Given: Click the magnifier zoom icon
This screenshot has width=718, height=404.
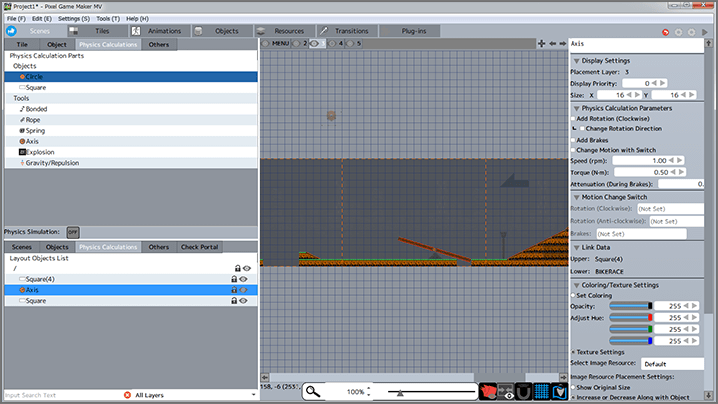Looking at the screenshot, I should (312, 392).
